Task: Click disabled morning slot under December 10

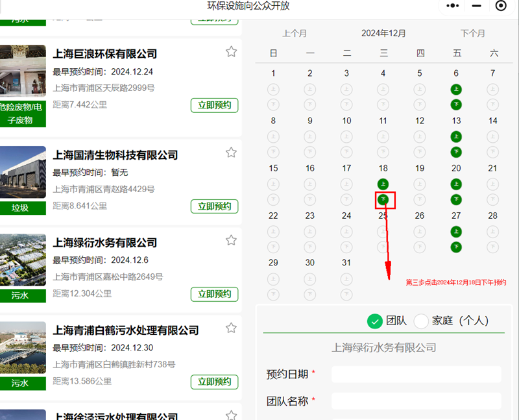Action: pyautogui.click(x=346, y=136)
